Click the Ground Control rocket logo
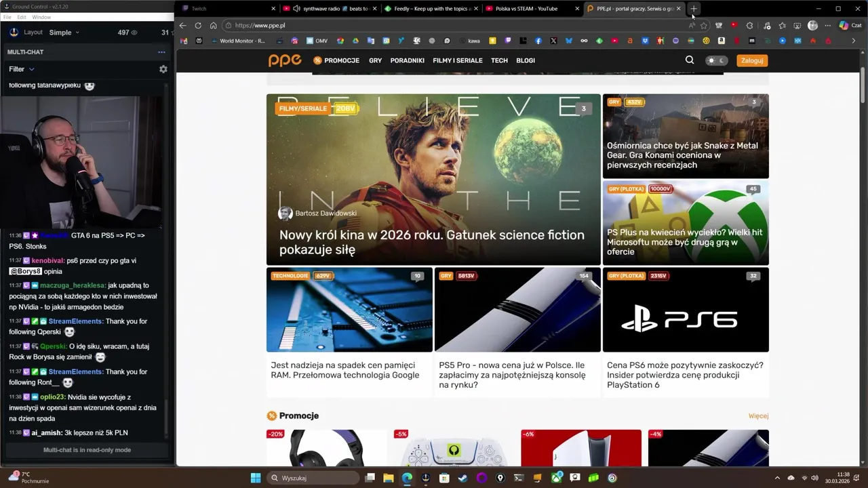This screenshot has width=868, height=488. (14, 33)
